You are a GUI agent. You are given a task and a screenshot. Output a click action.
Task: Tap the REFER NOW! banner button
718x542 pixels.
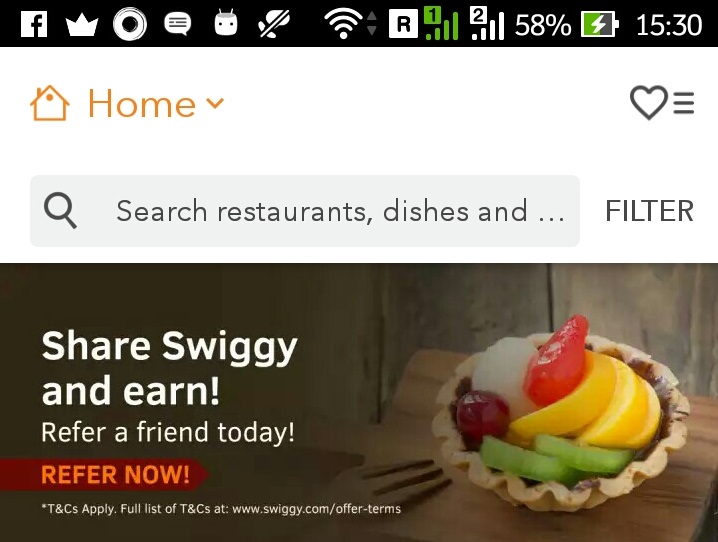pyautogui.click(x=114, y=474)
